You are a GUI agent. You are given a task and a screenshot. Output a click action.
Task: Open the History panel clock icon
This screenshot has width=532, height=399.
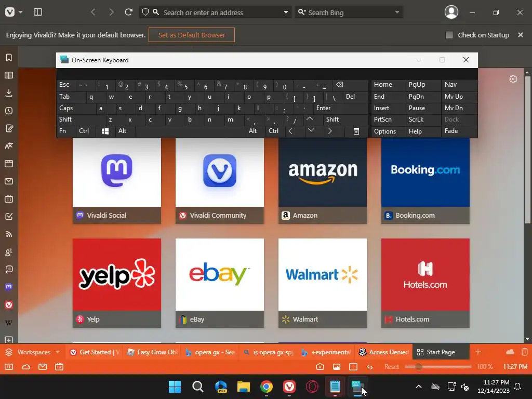tap(9, 111)
